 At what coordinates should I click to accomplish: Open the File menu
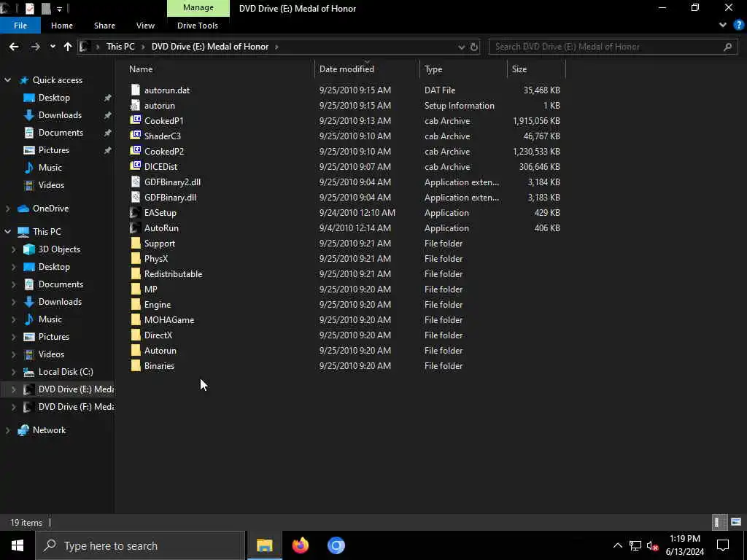coord(20,26)
